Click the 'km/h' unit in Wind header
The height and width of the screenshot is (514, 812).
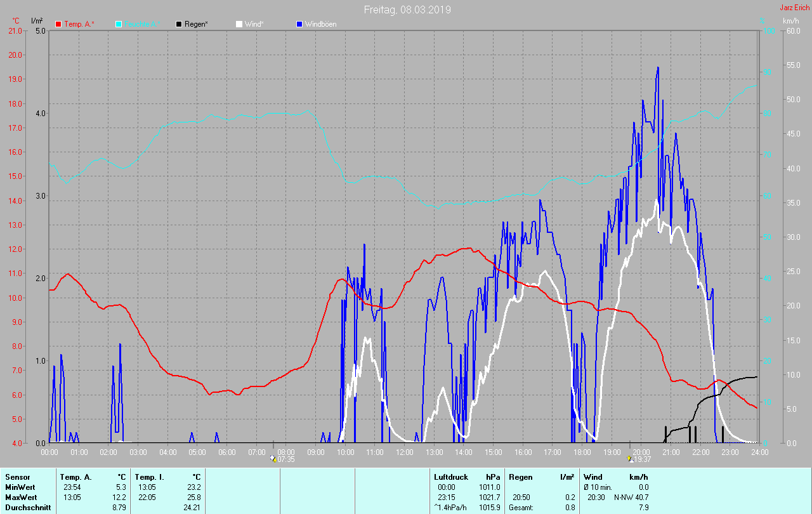coord(639,477)
